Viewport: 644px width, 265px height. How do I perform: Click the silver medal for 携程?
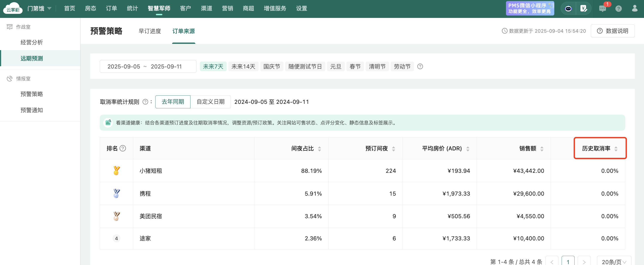pyautogui.click(x=117, y=194)
